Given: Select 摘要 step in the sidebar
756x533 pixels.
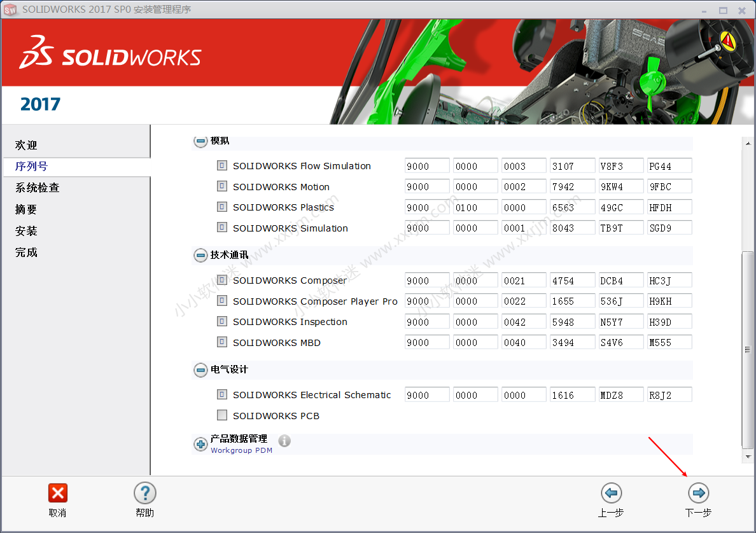Looking at the screenshot, I should click(26, 209).
